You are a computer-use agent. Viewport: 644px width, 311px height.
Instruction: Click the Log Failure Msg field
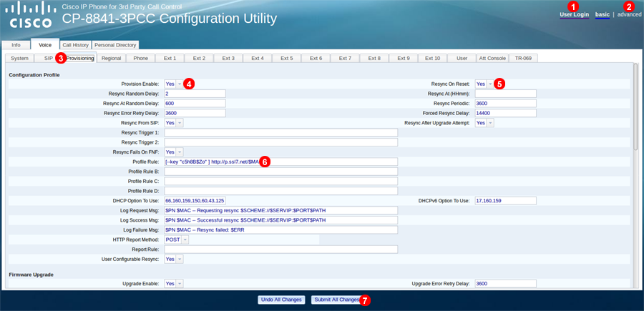point(281,229)
